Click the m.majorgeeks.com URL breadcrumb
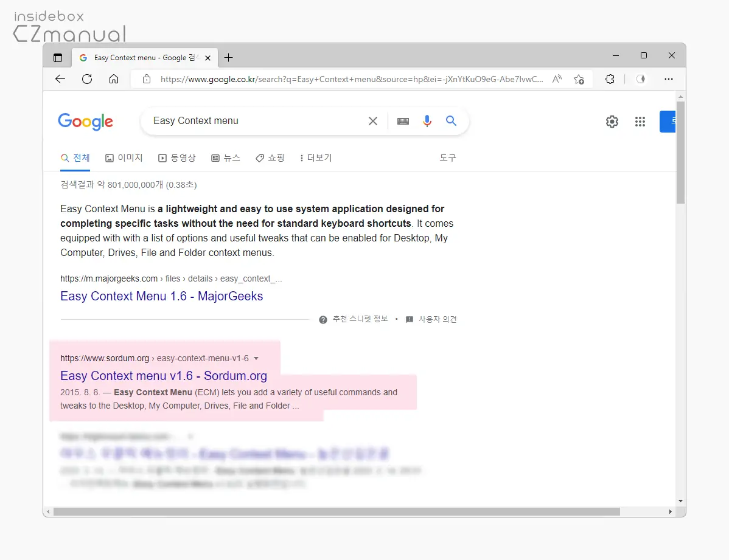Screen dimensions: 729x560 [171, 279]
